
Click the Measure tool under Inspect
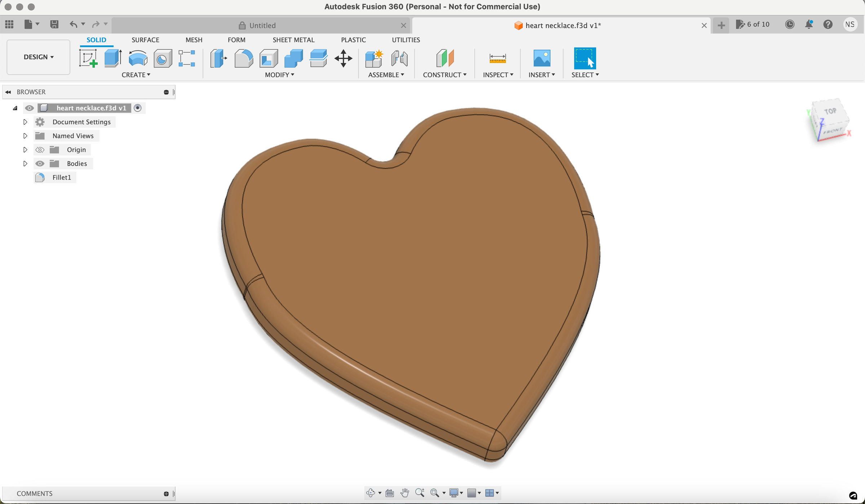pyautogui.click(x=497, y=58)
